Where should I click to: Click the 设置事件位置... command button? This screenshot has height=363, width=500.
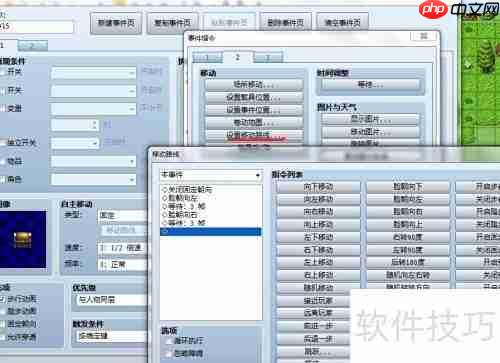(254, 110)
